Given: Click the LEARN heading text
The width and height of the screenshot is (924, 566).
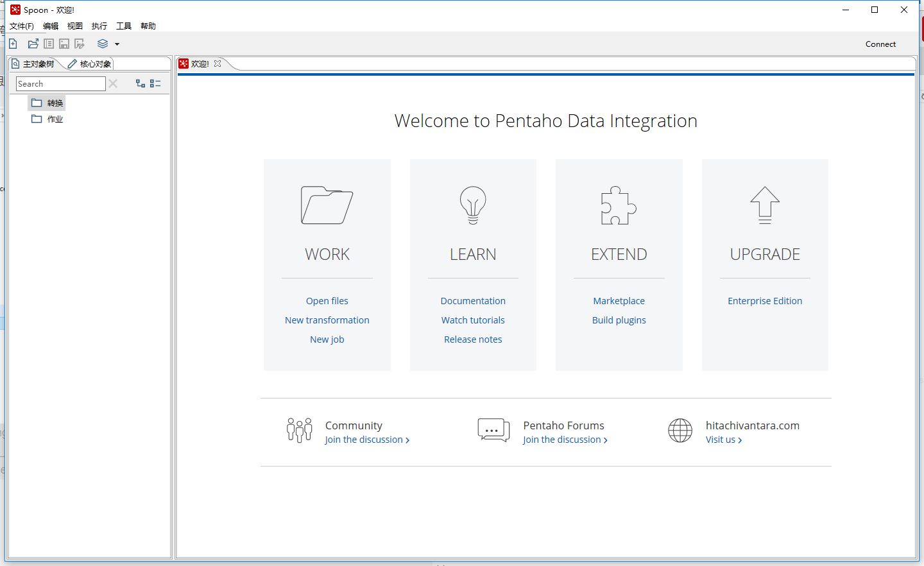Looking at the screenshot, I should (x=473, y=254).
